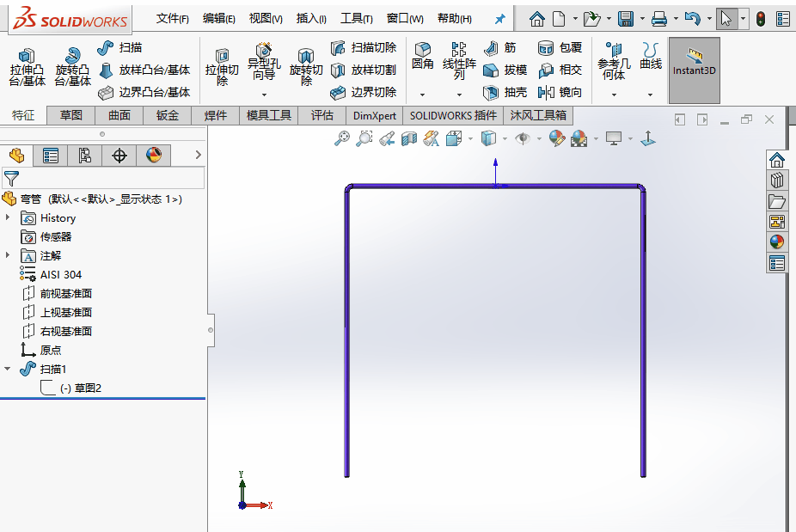The width and height of the screenshot is (796, 532).
Task: Switch to the ConfigurationManager tab
Action: coord(85,156)
